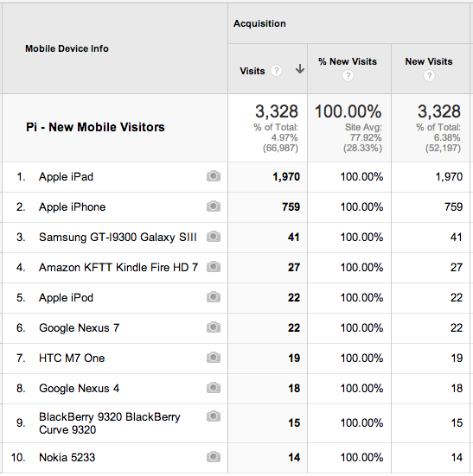Click the Mobile Device Info column header
Viewport: 473px width, 476px height.
click(67, 48)
